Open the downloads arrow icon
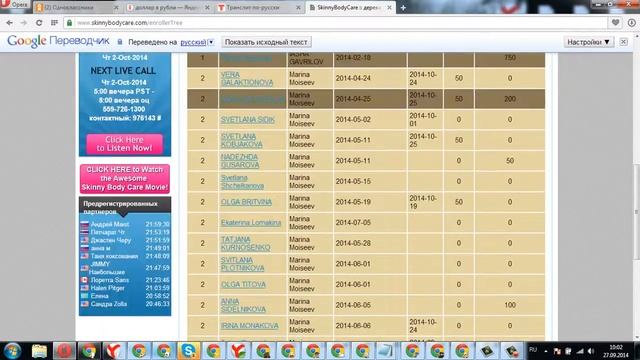Screen dimensions: 640x360 coord(631,23)
